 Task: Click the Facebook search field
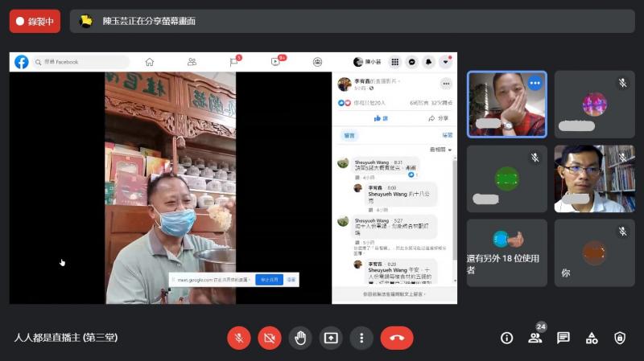tap(81, 62)
